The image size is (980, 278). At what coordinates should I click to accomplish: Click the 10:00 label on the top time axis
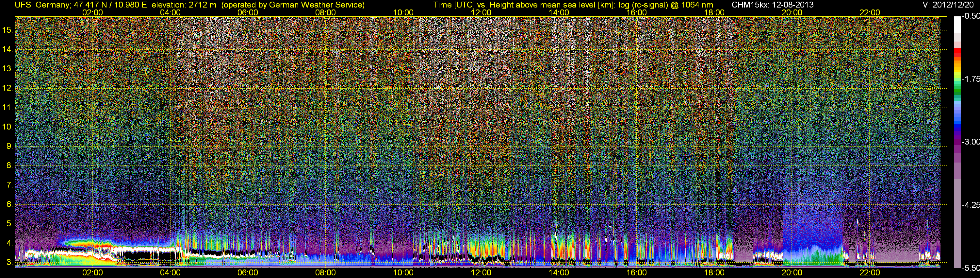403,12
